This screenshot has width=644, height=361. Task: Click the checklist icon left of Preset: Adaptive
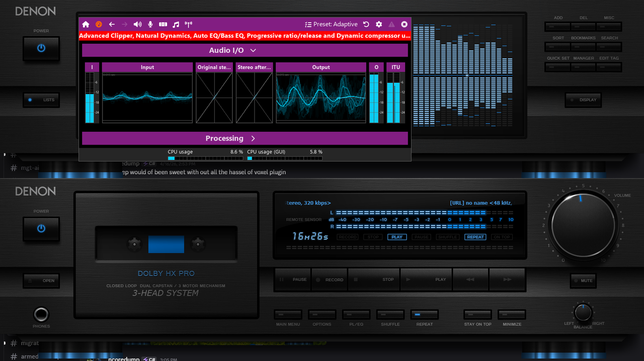click(308, 24)
